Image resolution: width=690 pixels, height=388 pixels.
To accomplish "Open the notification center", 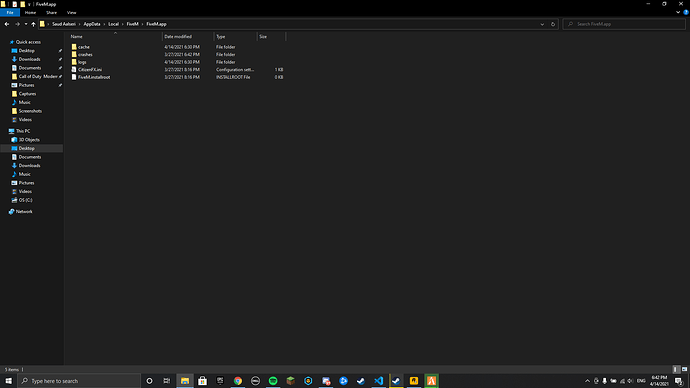I will coord(679,381).
